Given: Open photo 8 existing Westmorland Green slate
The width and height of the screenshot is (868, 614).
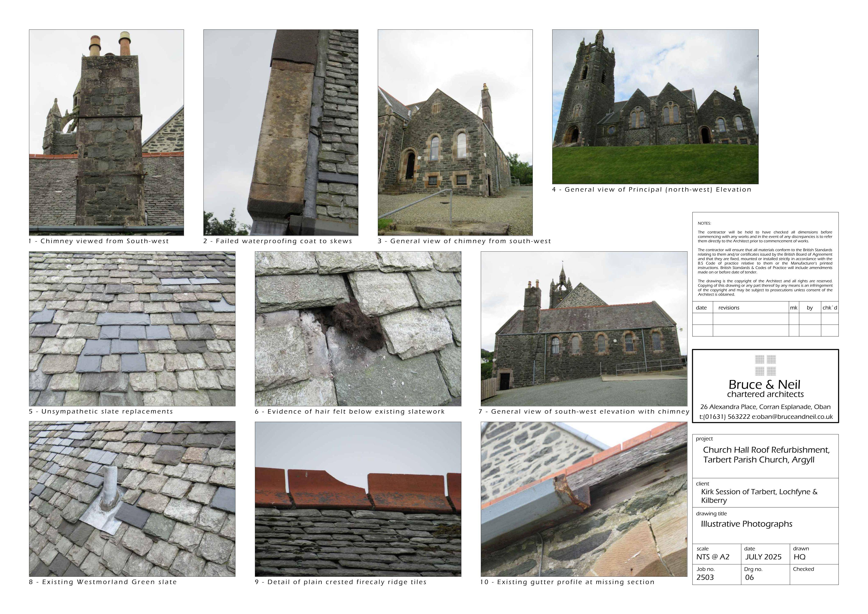Looking at the screenshot, I should click(132, 499).
